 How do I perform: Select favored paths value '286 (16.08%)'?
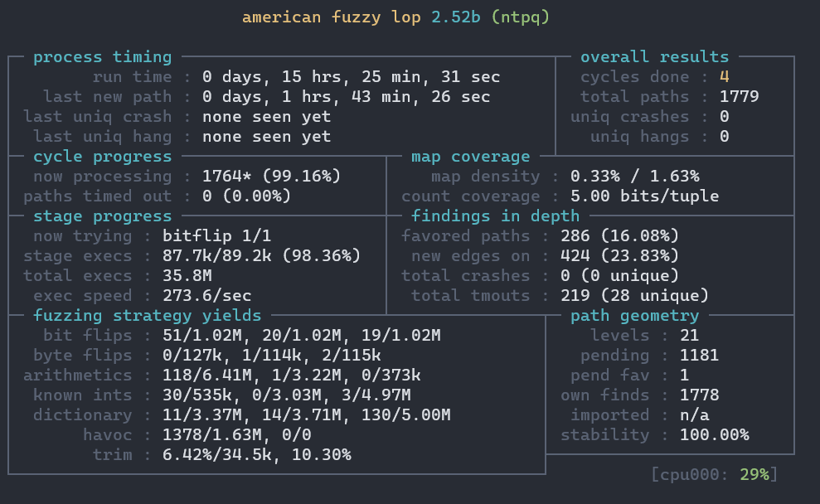(619, 235)
